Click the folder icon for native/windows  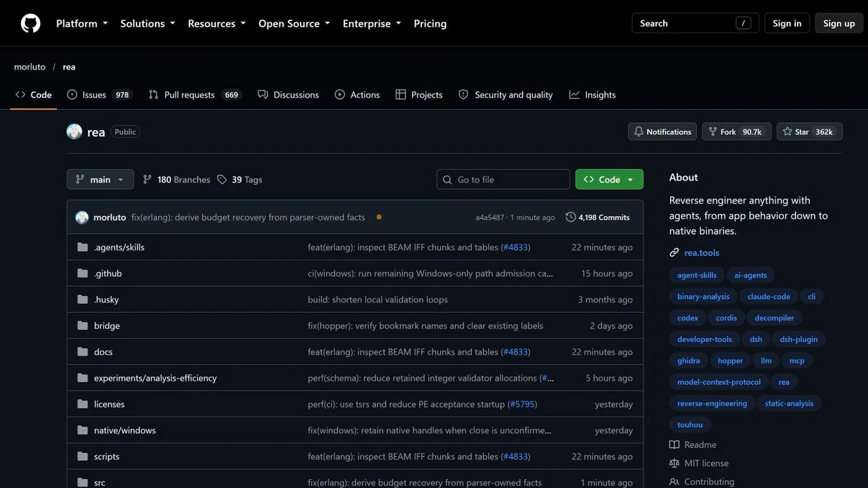pyautogui.click(x=82, y=430)
